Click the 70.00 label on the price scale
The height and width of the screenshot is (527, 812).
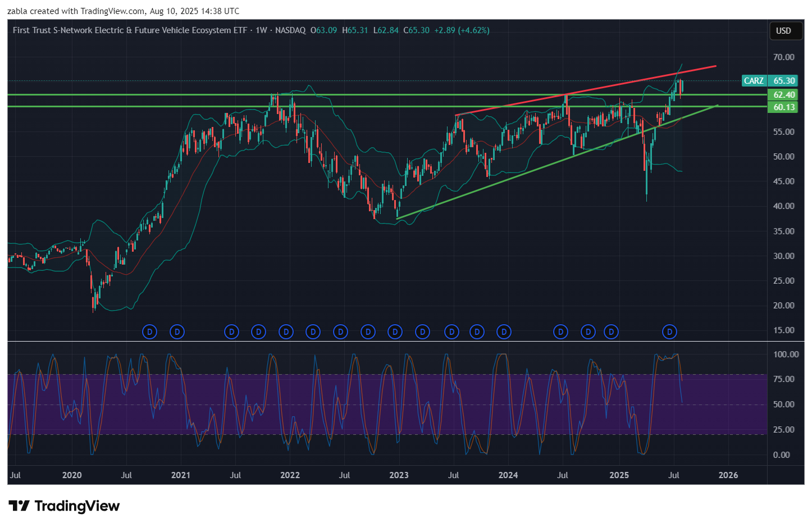tap(783, 57)
